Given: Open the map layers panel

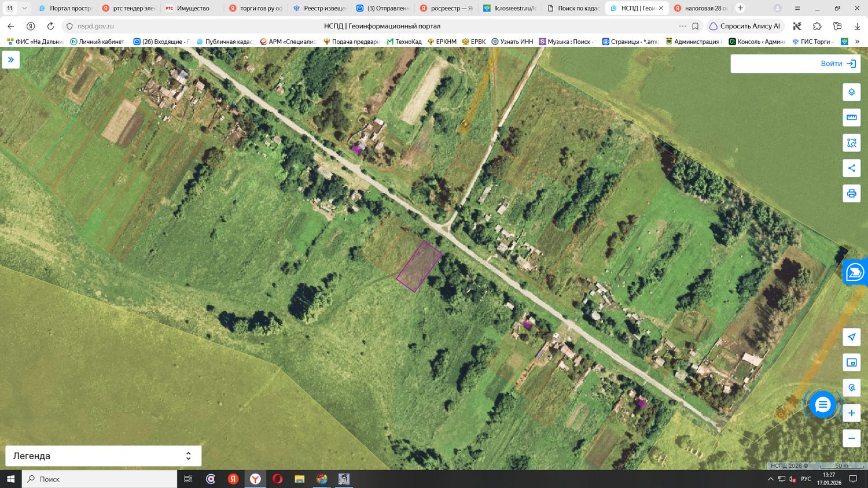Looking at the screenshot, I should point(851,93).
